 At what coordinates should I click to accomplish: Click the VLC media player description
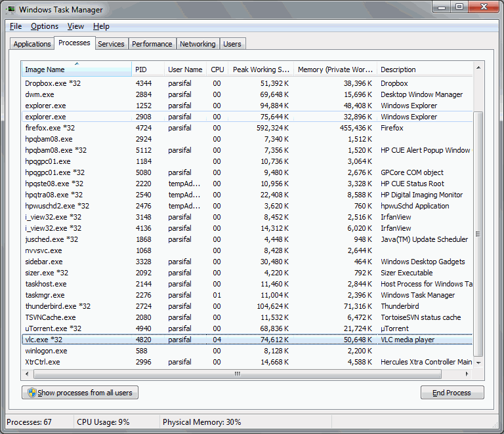tap(408, 340)
